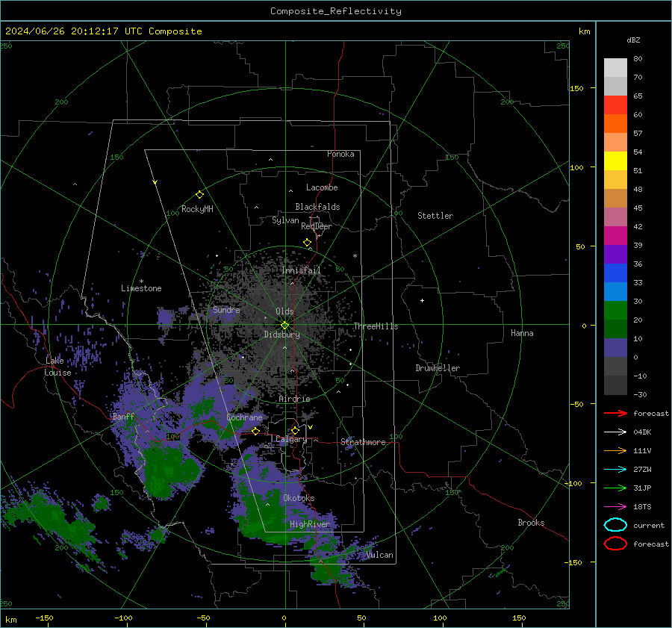Screen dimensions: 672x628
Task: Pick the magenta swatch between 42 and 39
Action: pos(615,235)
